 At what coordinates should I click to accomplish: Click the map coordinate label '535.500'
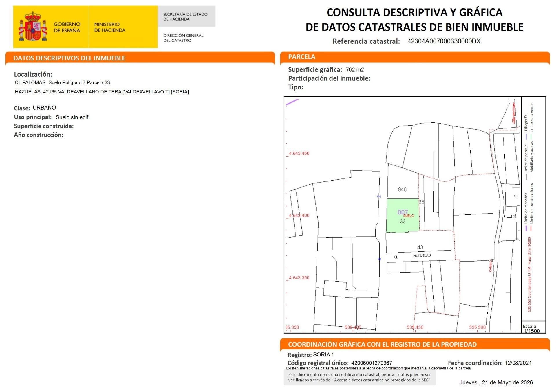[478, 327]
